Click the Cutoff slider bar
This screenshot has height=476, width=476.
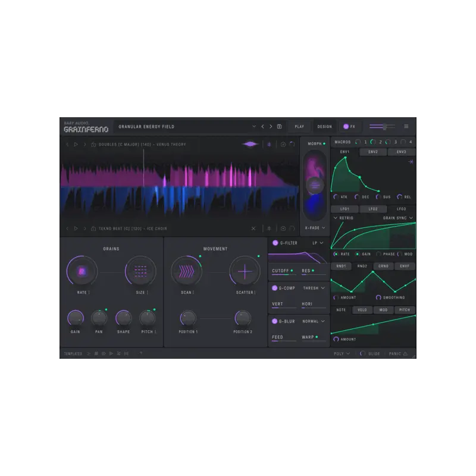284,274
